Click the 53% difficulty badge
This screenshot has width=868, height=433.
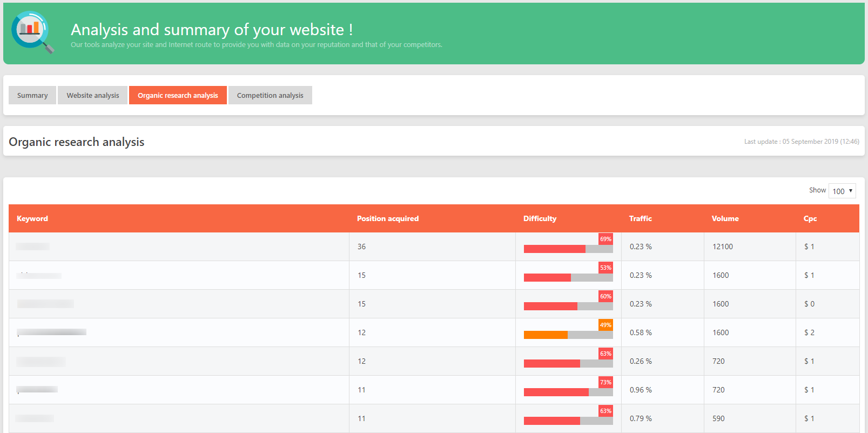click(x=605, y=268)
